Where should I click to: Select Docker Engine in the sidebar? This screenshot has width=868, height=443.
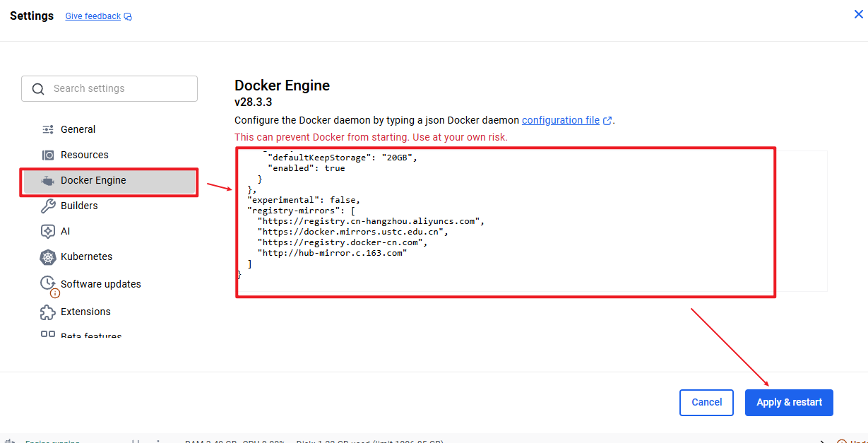(x=109, y=180)
